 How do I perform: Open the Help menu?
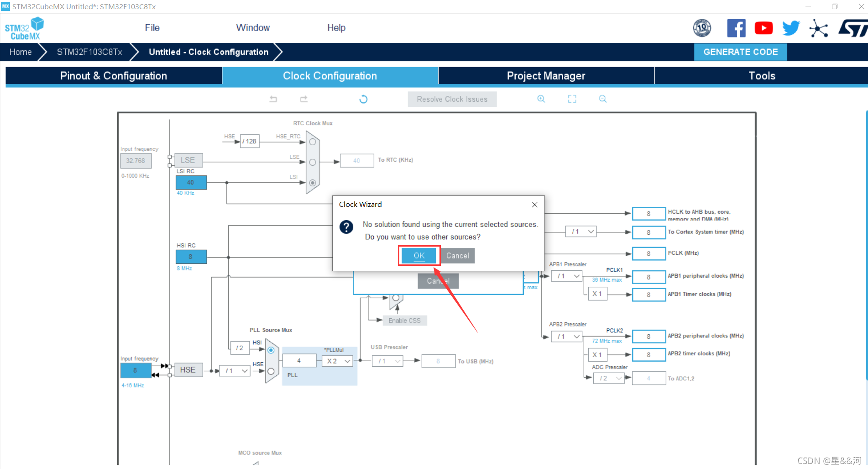(x=336, y=28)
